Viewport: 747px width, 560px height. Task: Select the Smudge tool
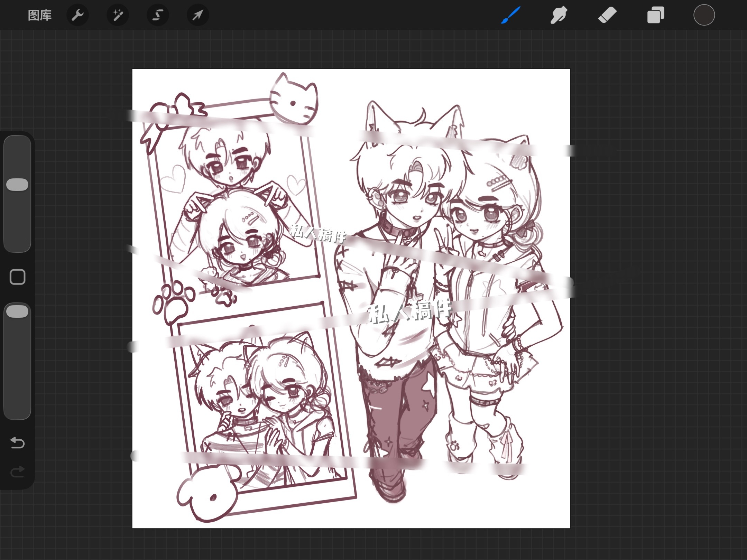(x=559, y=15)
